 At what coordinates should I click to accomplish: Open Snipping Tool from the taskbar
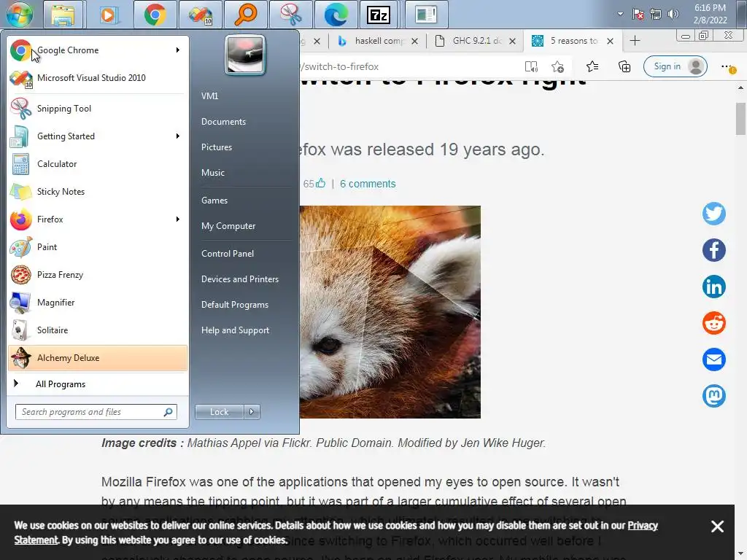point(290,15)
